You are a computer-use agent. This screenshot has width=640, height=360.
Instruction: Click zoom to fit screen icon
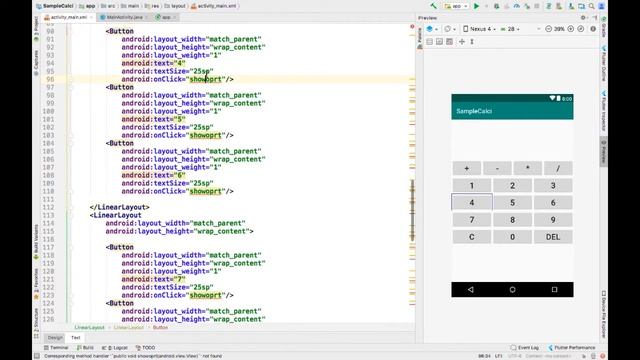pyautogui.click(x=581, y=29)
